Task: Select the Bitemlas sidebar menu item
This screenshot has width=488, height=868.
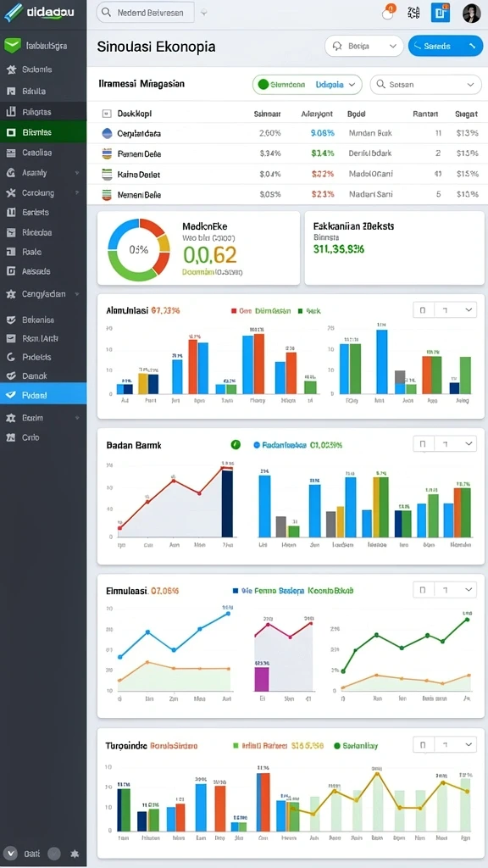Action: pyautogui.click(x=43, y=132)
